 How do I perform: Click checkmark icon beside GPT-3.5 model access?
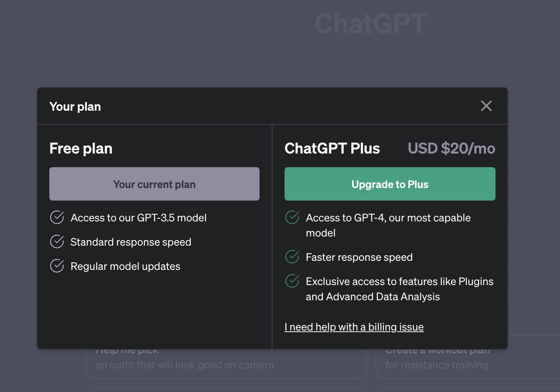point(57,218)
